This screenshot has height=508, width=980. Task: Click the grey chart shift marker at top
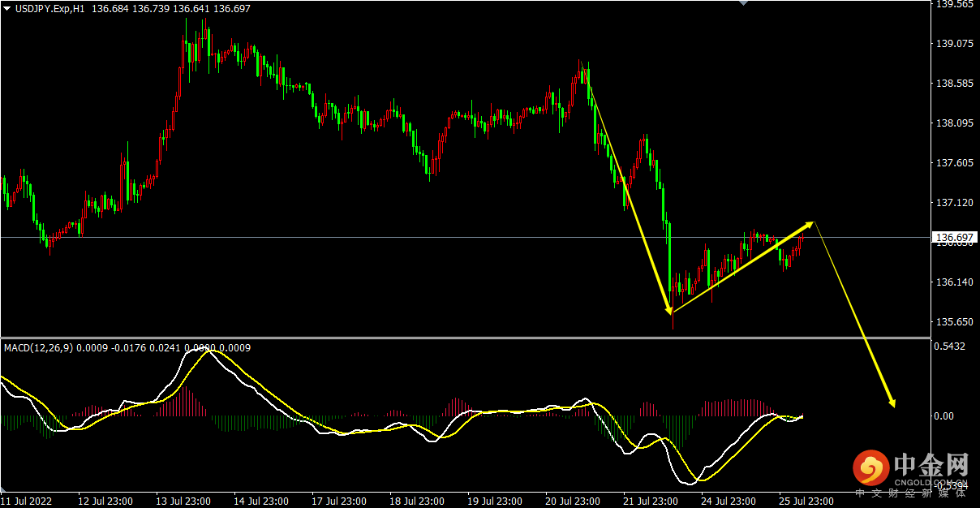(x=742, y=3)
